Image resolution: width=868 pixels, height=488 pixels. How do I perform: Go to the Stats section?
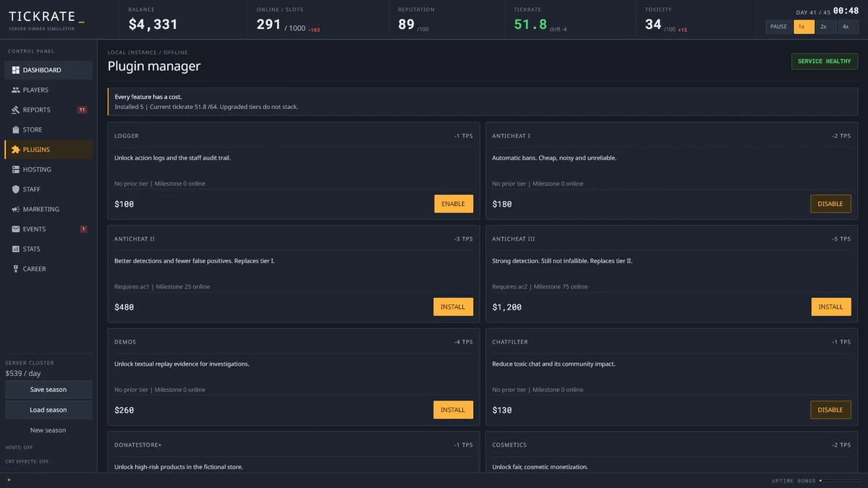click(x=48, y=249)
